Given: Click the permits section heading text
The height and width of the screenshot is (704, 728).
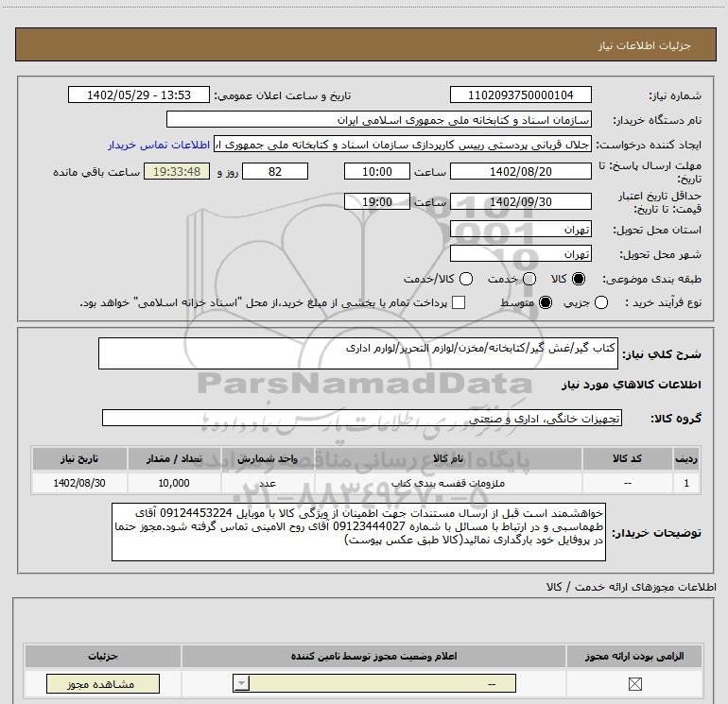Looking at the screenshot, I should pos(631,587).
